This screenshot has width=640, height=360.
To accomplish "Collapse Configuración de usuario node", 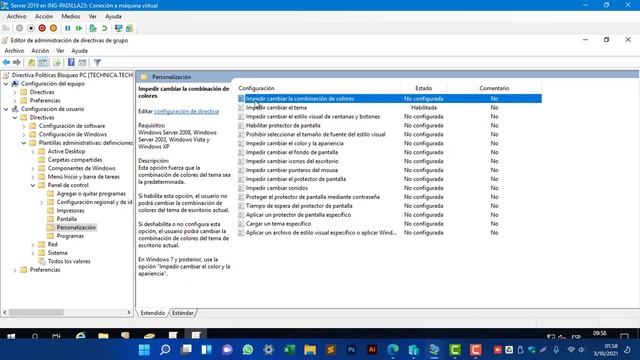I will 6,109.
